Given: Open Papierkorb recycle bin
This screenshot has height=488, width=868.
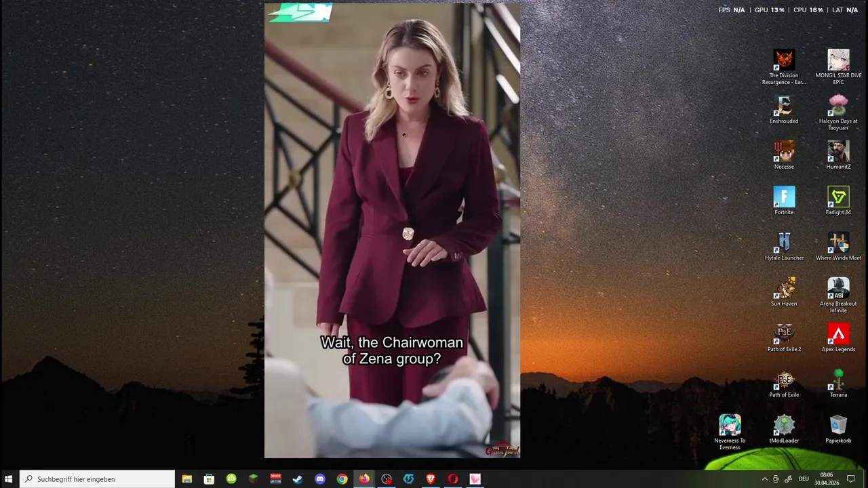Looking at the screenshot, I should pos(838,428).
